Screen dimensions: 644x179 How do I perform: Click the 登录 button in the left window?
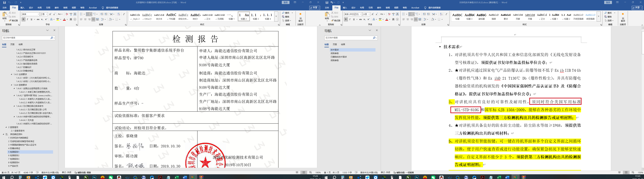(x=285, y=3)
